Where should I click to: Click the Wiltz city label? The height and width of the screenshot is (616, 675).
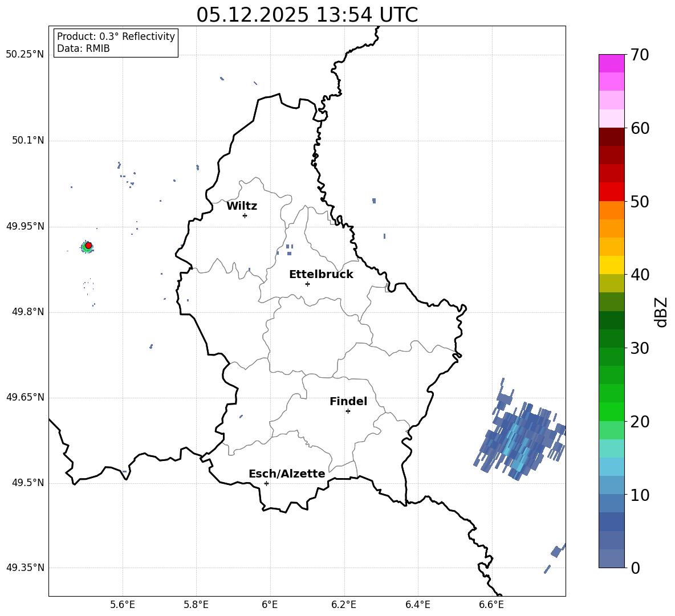point(242,206)
